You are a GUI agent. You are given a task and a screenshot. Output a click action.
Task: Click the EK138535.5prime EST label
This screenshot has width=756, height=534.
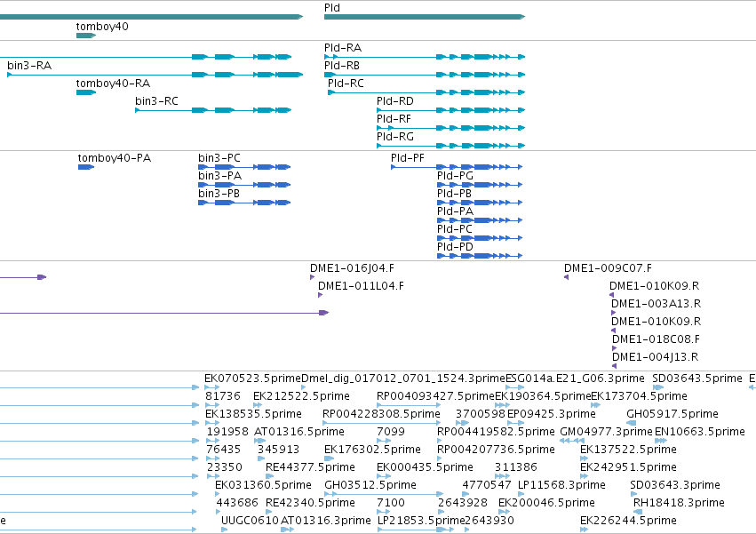click(253, 414)
